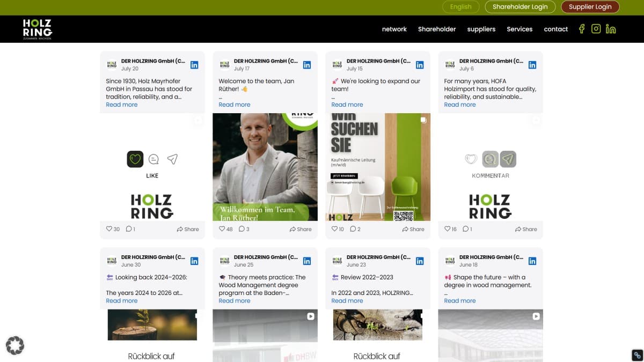Open the Facebook icon in the header
This screenshot has width=644, height=362.
581,29
